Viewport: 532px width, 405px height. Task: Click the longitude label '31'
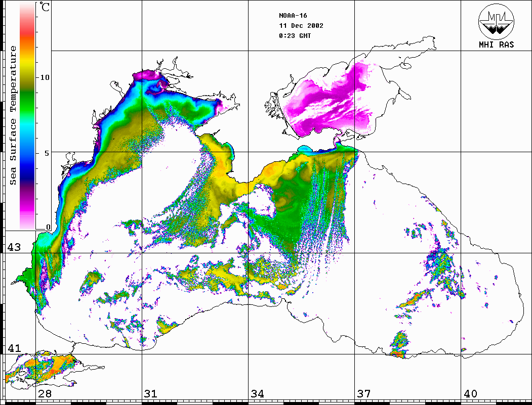coord(151,394)
